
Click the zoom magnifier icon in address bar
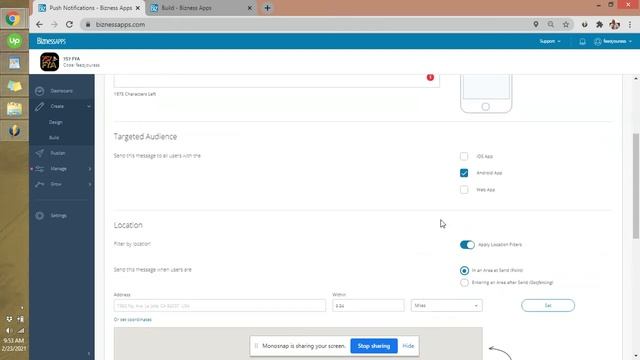[551, 24]
